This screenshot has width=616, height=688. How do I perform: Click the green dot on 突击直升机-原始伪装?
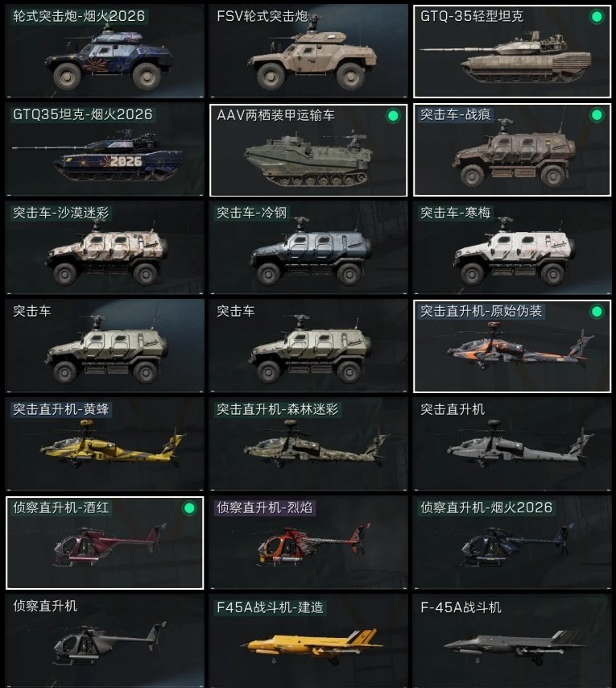pyautogui.click(x=596, y=312)
